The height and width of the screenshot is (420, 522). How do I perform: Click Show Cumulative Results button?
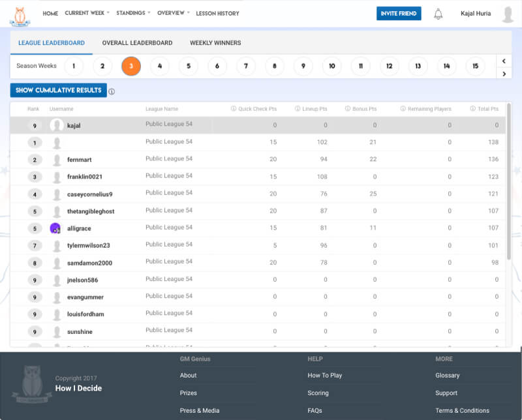[58, 90]
